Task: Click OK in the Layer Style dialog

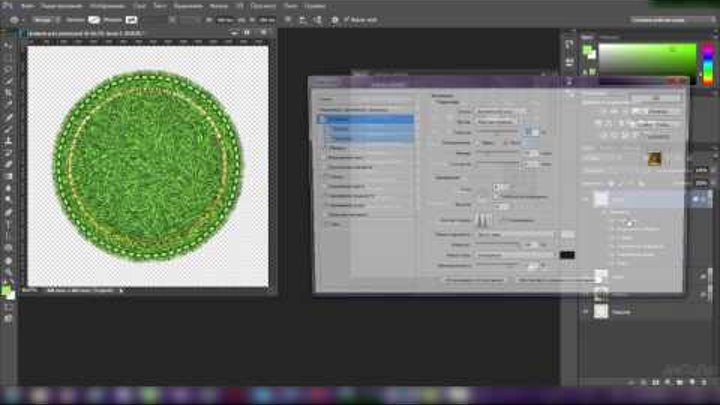Action: (x=655, y=98)
